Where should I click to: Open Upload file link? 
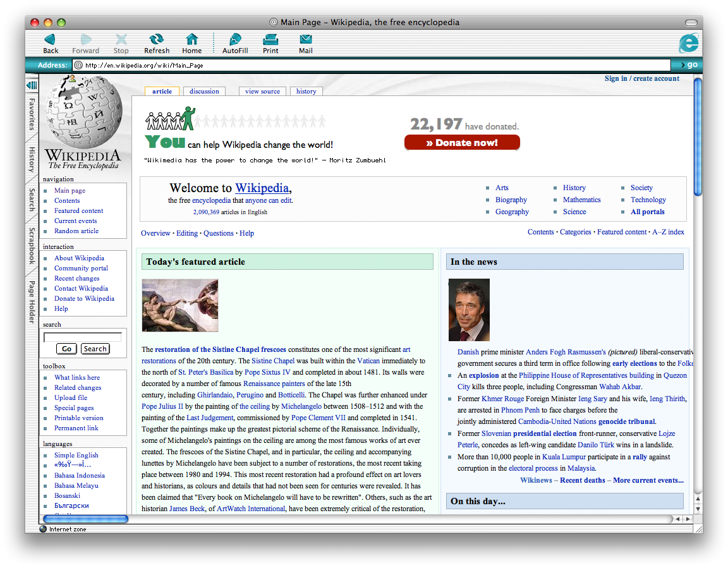click(71, 397)
